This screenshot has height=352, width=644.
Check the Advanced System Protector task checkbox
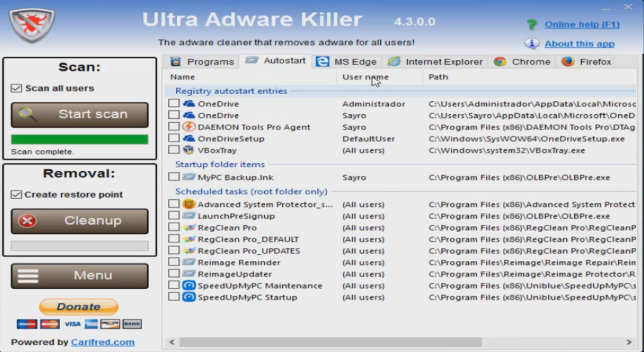[x=174, y=204]
